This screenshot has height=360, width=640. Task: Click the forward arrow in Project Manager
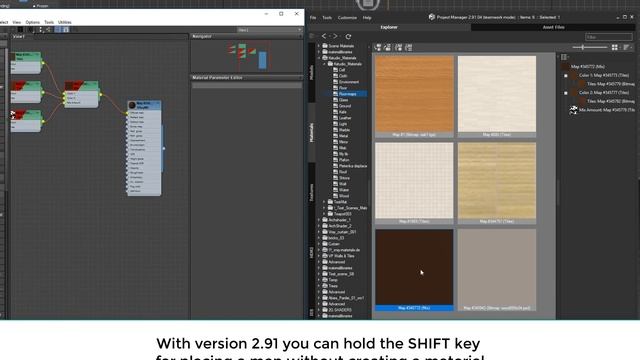point(336,36)
